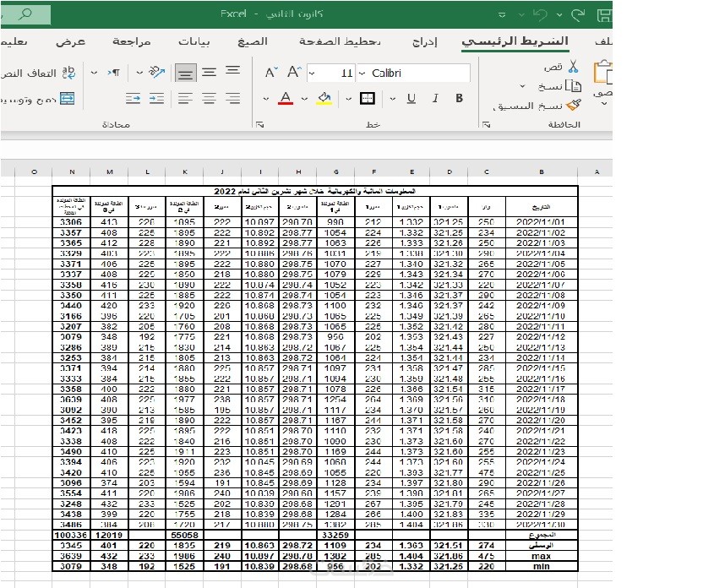703x588 pixels.
Task: Toggle Underline formatting
Action: pyautogui.click(x=411, y=98)
